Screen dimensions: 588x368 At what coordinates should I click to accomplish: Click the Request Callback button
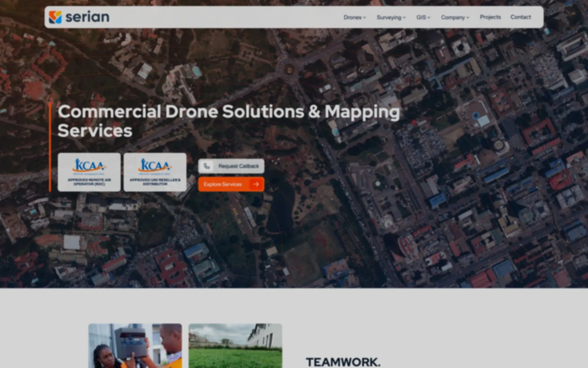[231, 166]
